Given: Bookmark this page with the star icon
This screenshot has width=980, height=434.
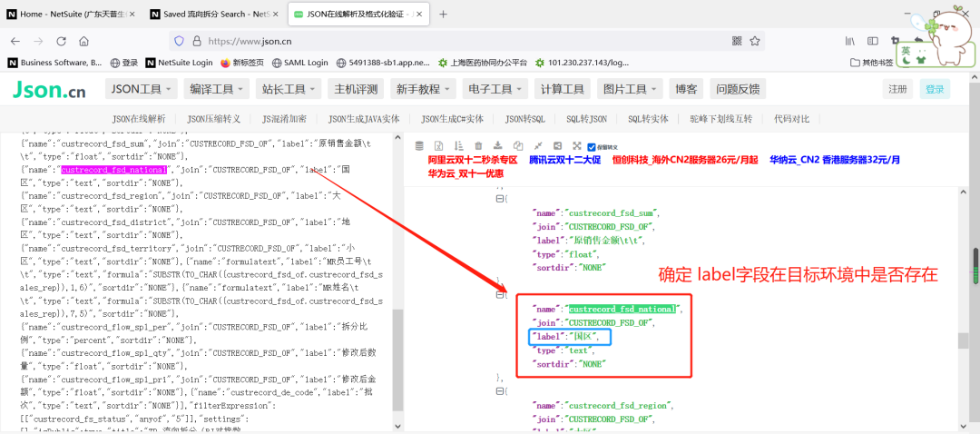Looking at the screenshot, I should (x=755, y=41).
